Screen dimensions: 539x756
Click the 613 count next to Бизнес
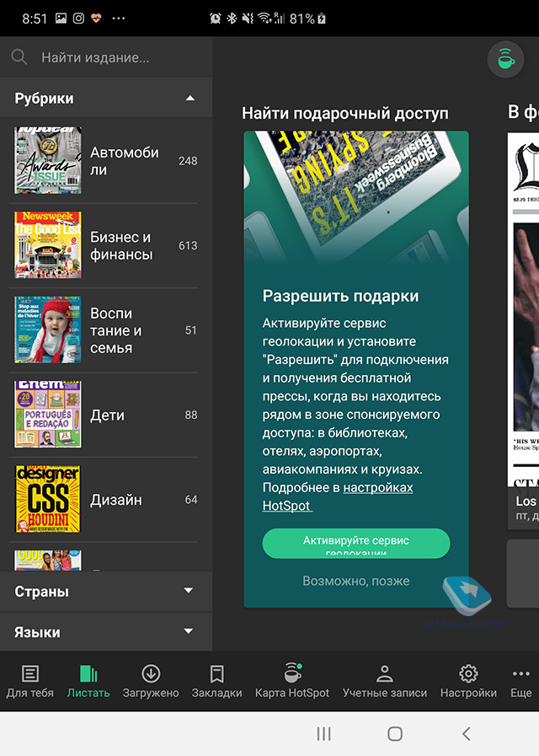point(188,245)
